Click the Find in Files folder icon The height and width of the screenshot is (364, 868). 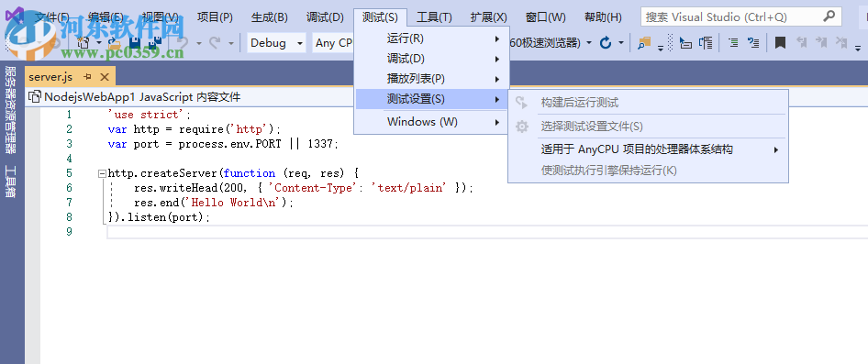[644, 42]
